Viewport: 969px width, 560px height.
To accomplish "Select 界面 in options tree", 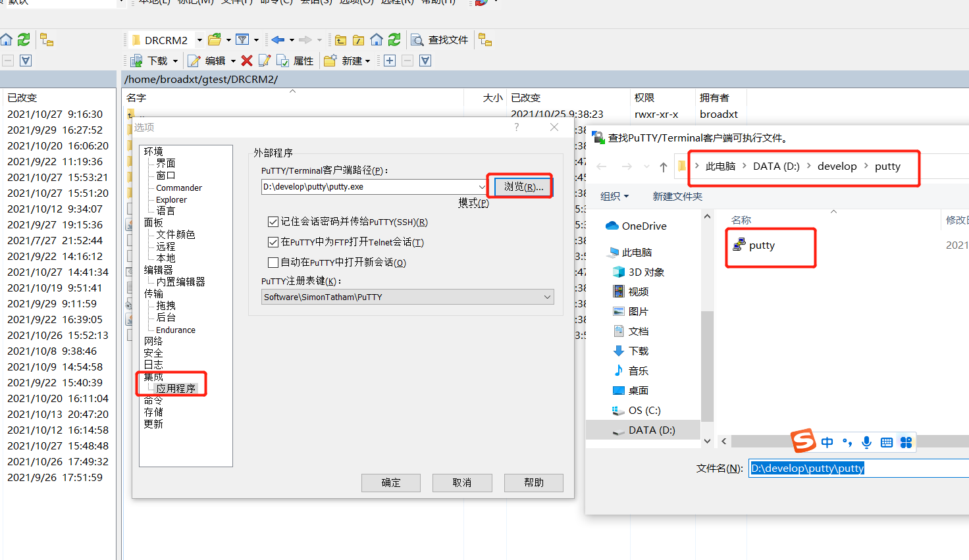I will click(x=166, y=163).
